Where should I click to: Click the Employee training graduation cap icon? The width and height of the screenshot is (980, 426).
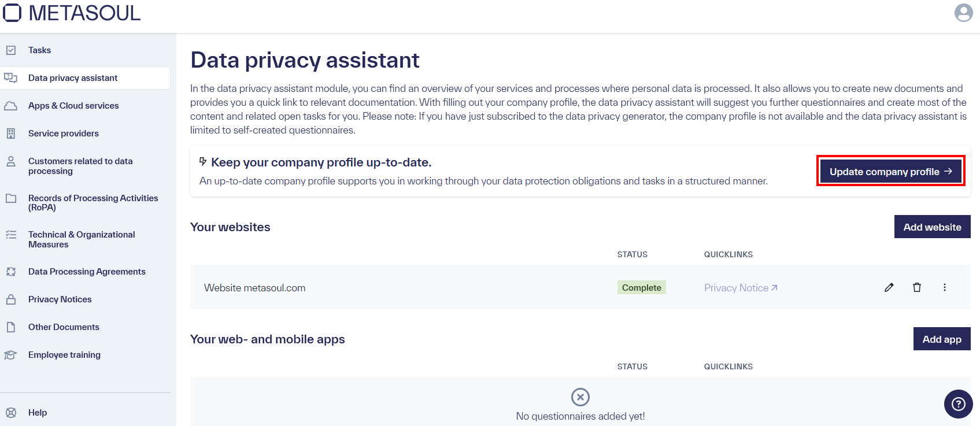coord(11,355)
